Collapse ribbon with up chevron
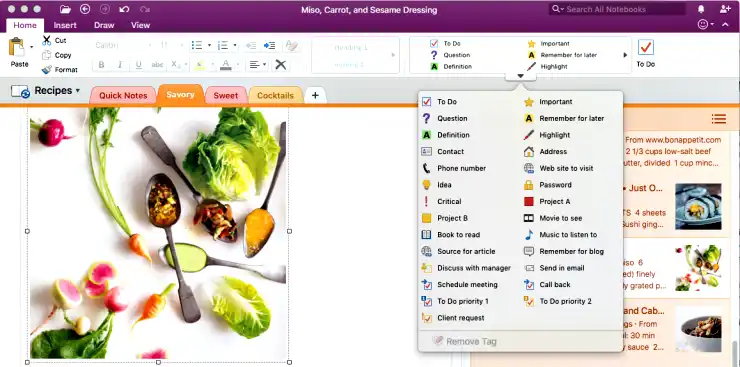Image resolution: width=740 pixels, height=367 pixels. coord(725,25)
